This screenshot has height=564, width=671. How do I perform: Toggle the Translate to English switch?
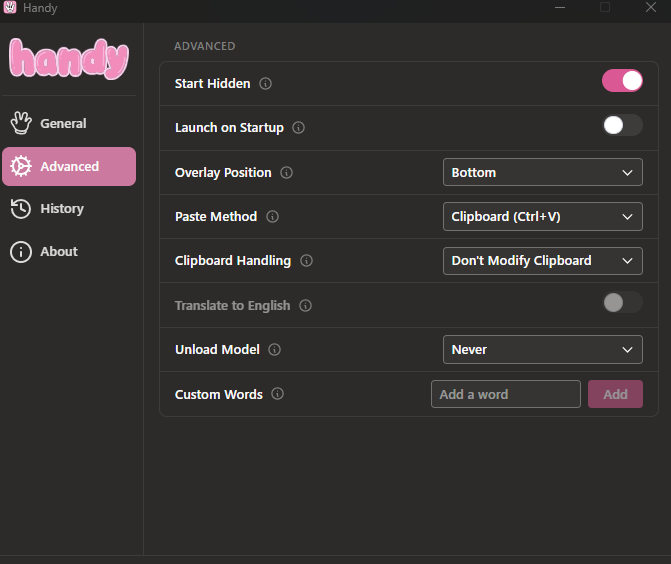622,302
